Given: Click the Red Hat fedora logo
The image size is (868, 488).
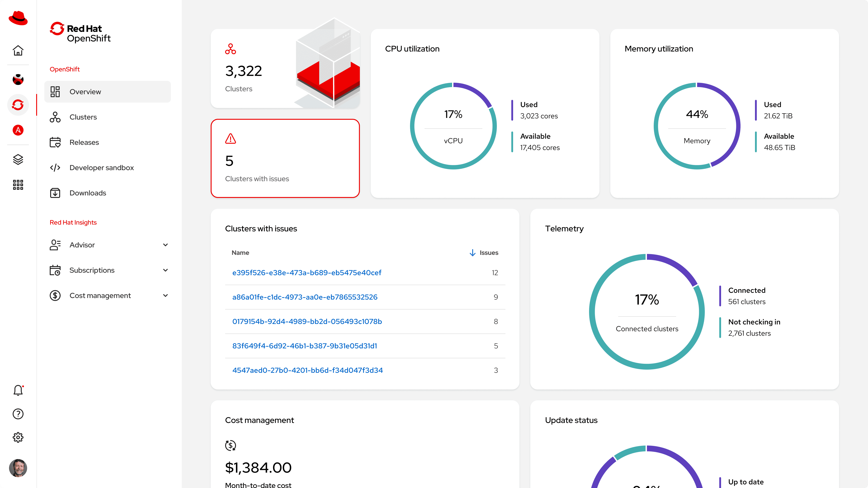Looking at the screenshot, I should point(18,18).
